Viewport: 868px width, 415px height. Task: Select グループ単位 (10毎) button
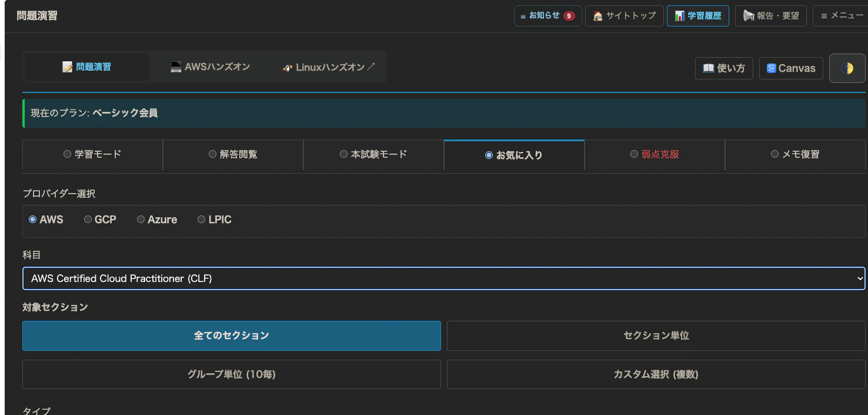tap(232, 374)
